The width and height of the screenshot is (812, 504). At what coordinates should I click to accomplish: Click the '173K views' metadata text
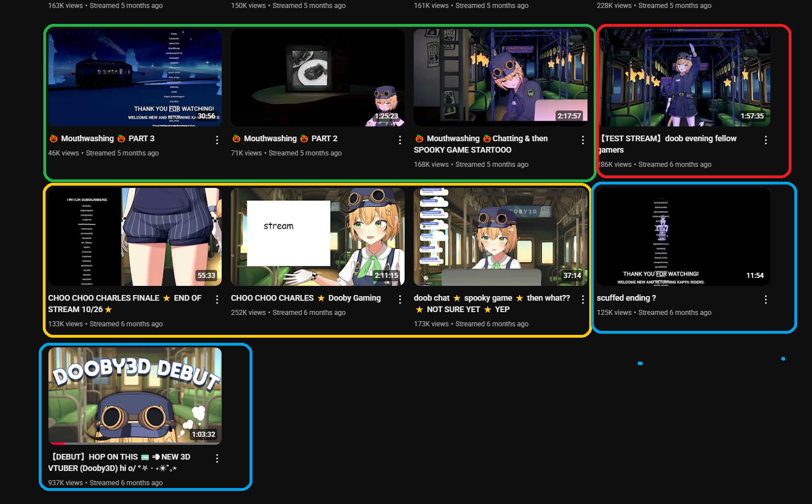[x=431, y=324]
